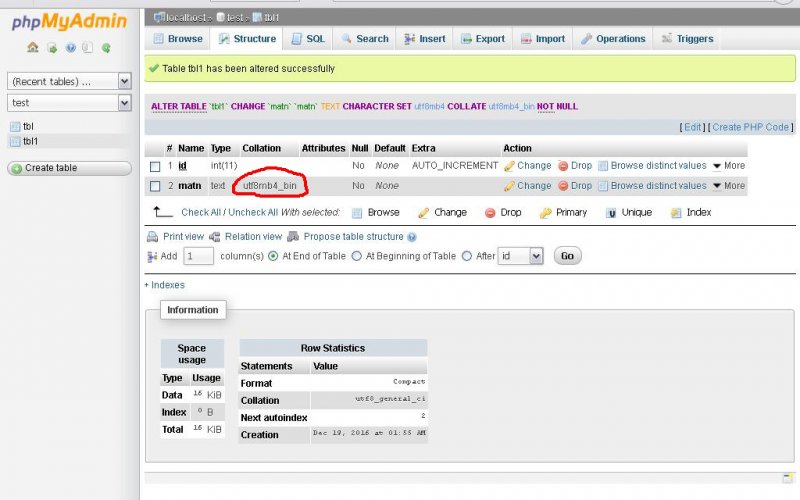Tick the checkbox for the matn column
Image resolution: width=800 pixels, height=500 pixels.
click(155, 186)
